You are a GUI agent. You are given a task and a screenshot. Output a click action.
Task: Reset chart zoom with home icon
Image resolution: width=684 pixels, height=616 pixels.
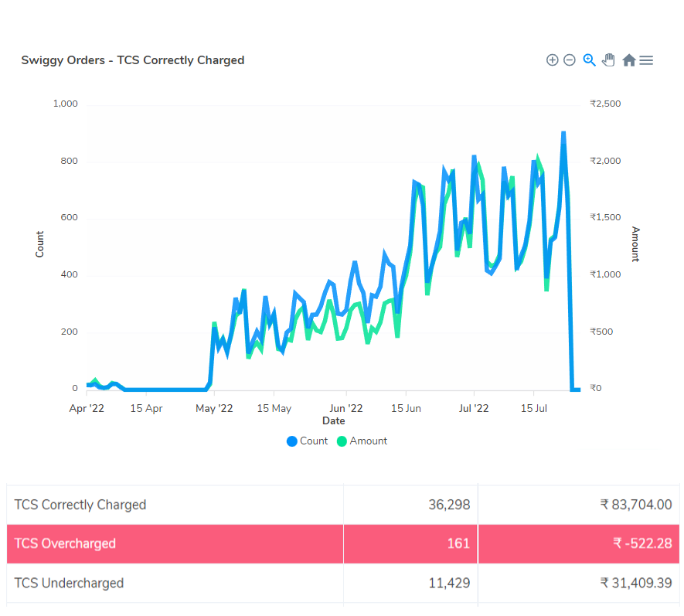pyautogui.click(x=628, y=60)
